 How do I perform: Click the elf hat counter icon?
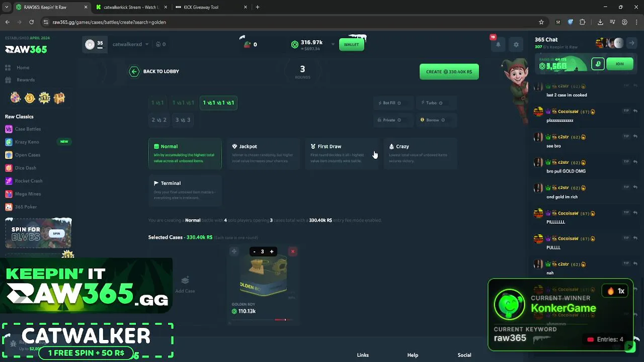[x=247, y=44]
